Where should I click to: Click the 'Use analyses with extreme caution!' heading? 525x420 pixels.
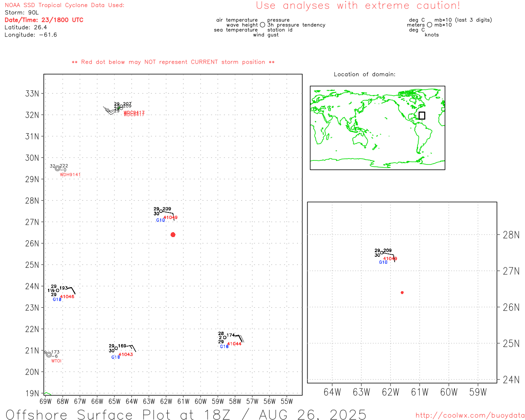click(358, 6)
